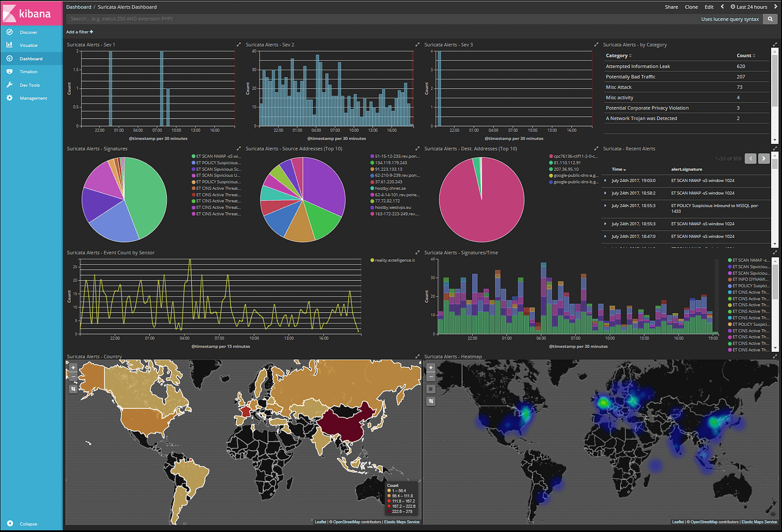
Task: Expand the Suricata Alerts - Sev 1 panel fullscreen
Action: 238,44
